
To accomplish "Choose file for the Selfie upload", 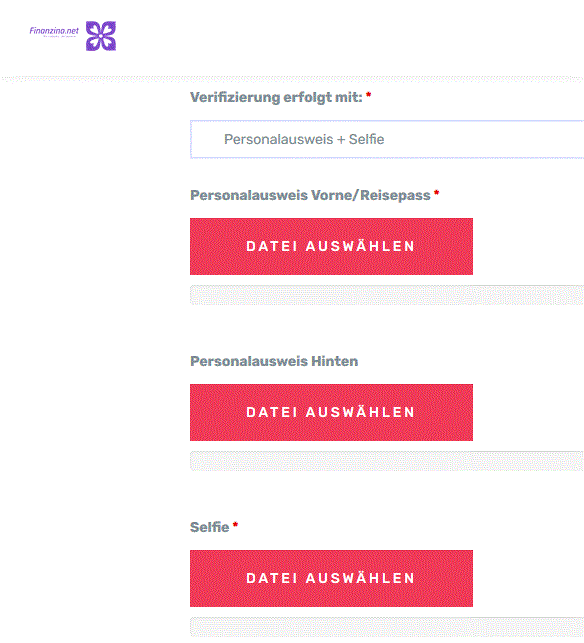I will 331,579.
